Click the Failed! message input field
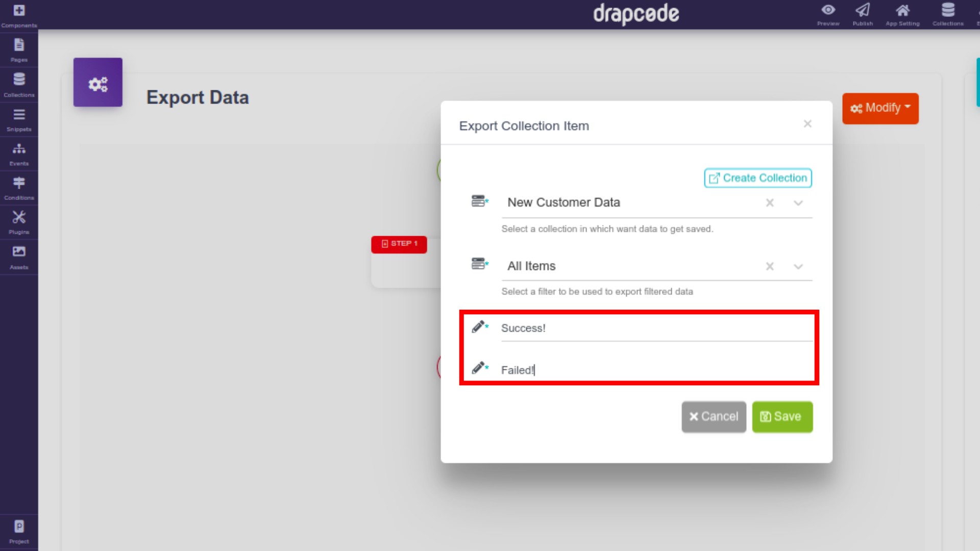 [x=656, y=370]
